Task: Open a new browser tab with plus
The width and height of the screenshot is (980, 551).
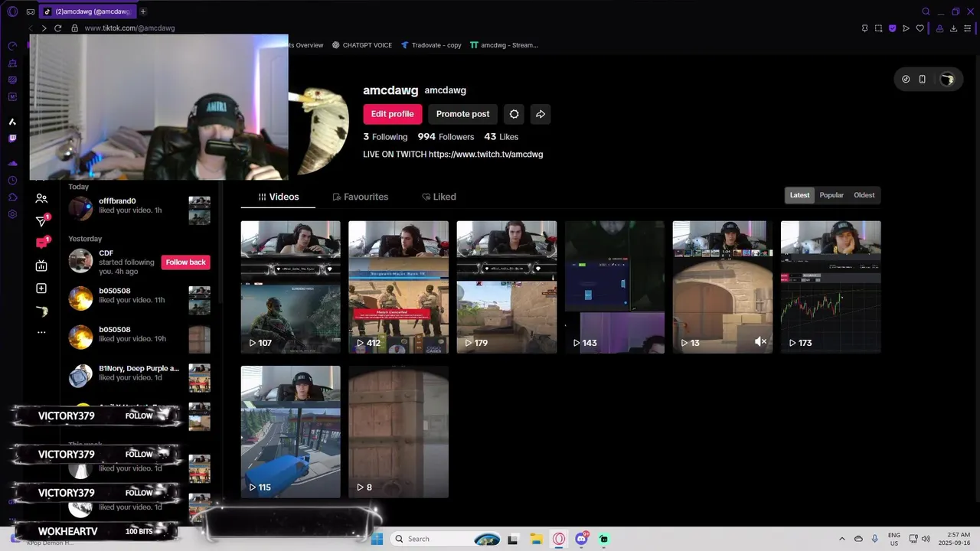Action: (143, 11)
